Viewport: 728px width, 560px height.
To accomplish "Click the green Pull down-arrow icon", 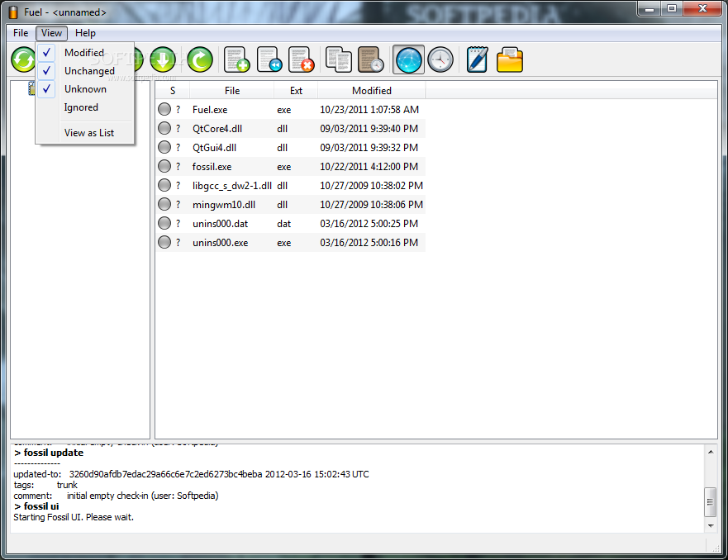I will 163,59.
